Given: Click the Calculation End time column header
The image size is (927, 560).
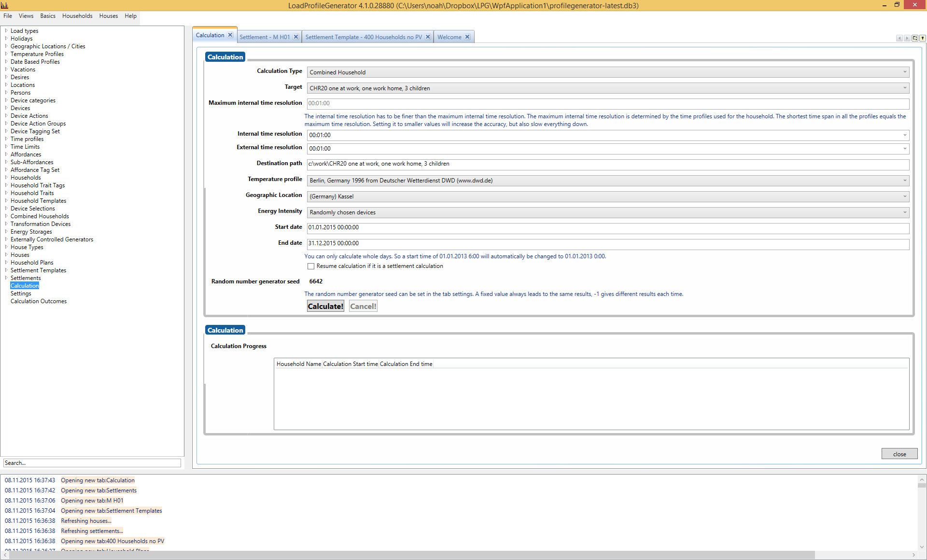Looking at the screenshot, I should point(406,364).
